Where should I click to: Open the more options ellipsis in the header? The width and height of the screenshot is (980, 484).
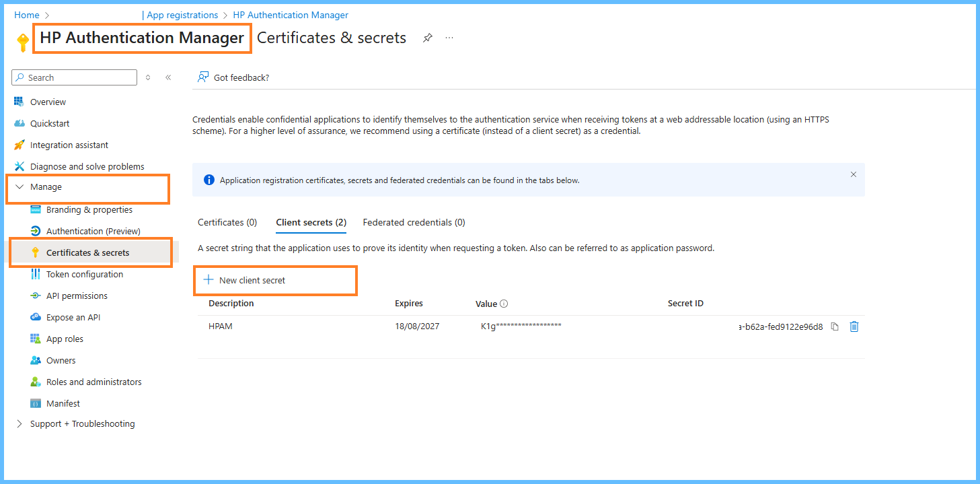[x=449, y=38]
